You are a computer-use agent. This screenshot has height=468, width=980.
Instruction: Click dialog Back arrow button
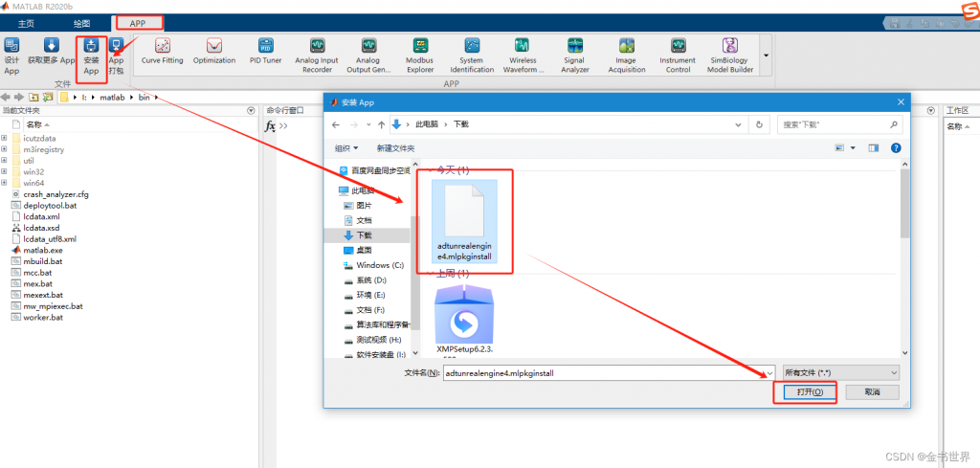pos(336,124)
